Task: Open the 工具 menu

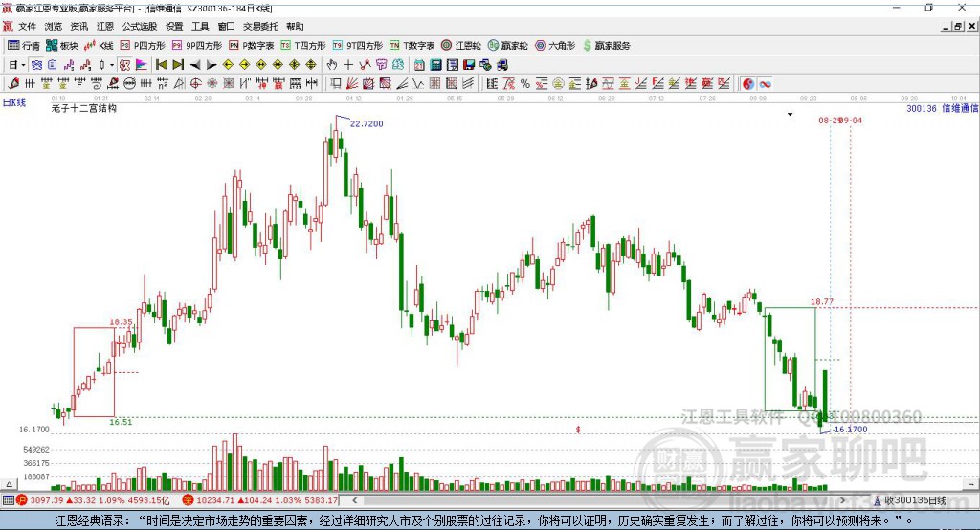Action: point(200,26)
